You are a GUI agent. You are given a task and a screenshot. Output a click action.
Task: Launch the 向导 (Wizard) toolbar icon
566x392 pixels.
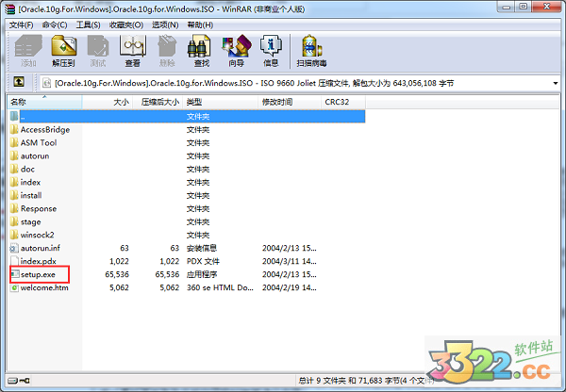point(236,46)
